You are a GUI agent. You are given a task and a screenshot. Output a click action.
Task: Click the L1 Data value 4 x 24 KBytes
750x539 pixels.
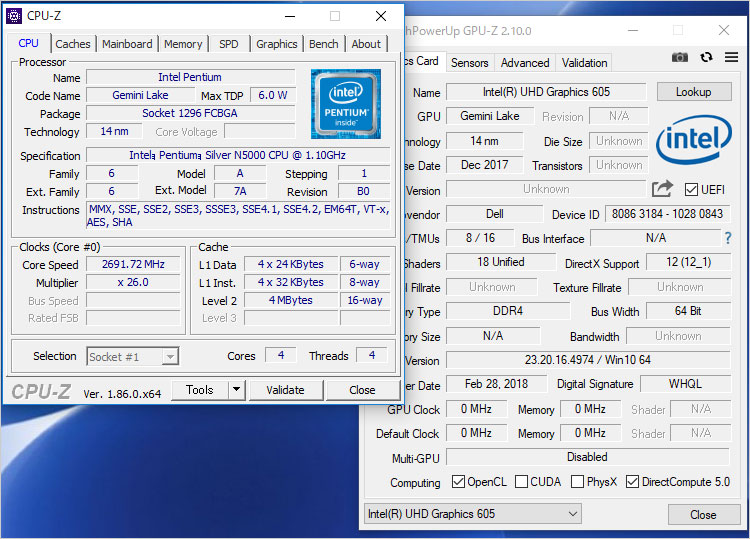coord(290,264)
